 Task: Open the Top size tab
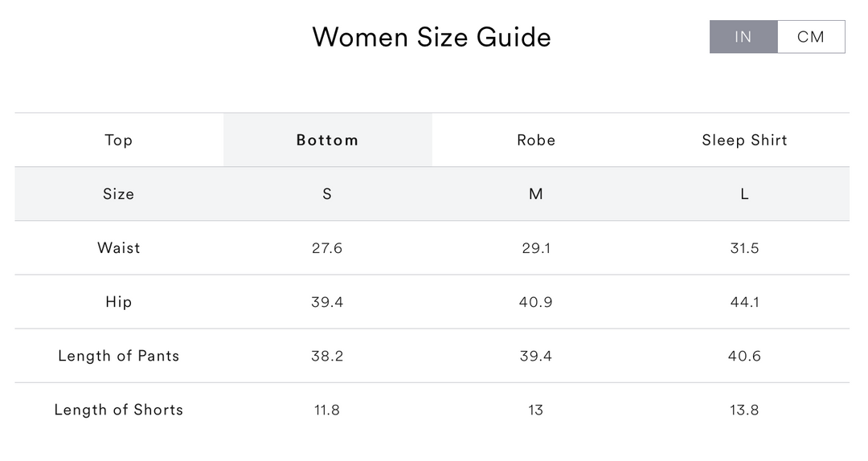118,140
